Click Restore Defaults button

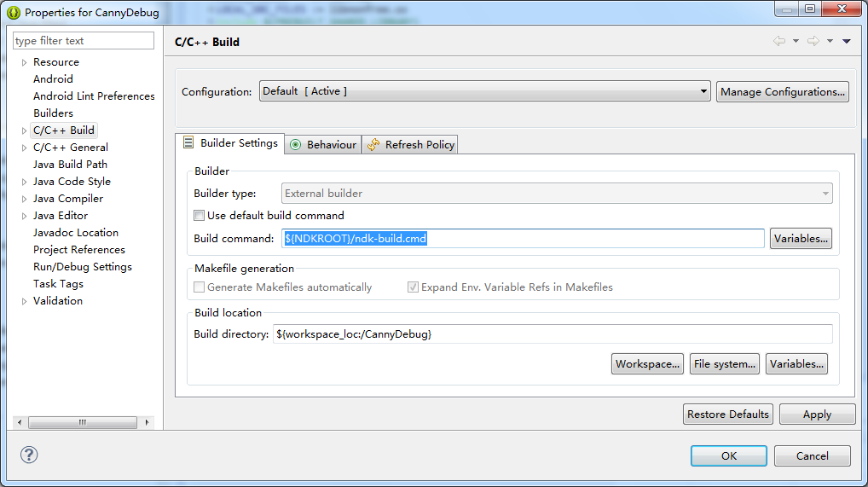click(x=728, y=415)
